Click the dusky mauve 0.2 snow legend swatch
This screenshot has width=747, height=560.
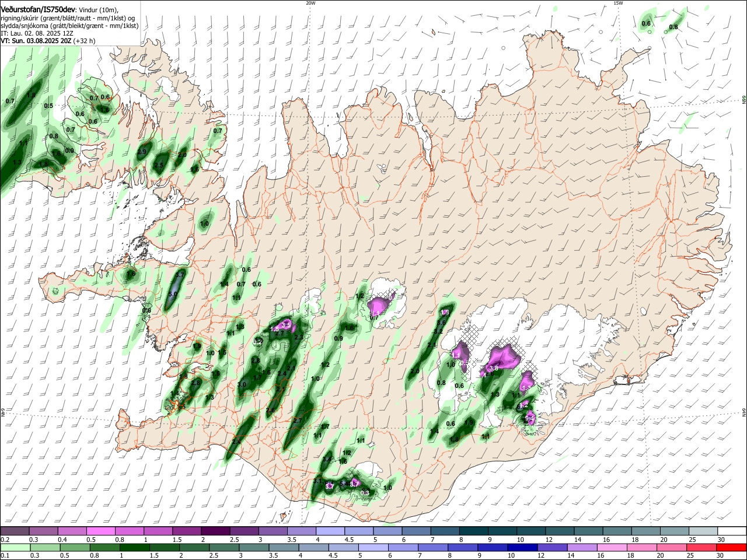coord(15,531)
